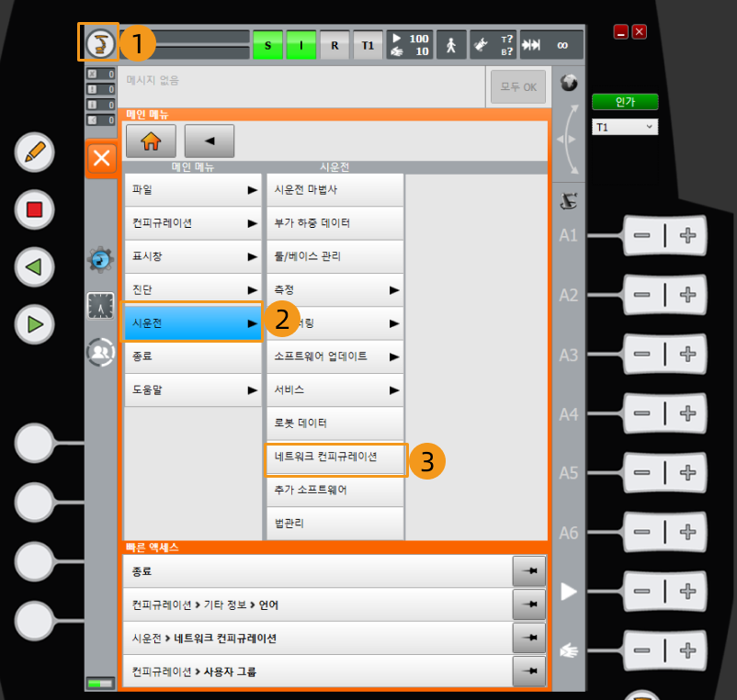Screen dimensions: 737x700
Task: Click the I drives status indicator
Action: tap(300, 45)
